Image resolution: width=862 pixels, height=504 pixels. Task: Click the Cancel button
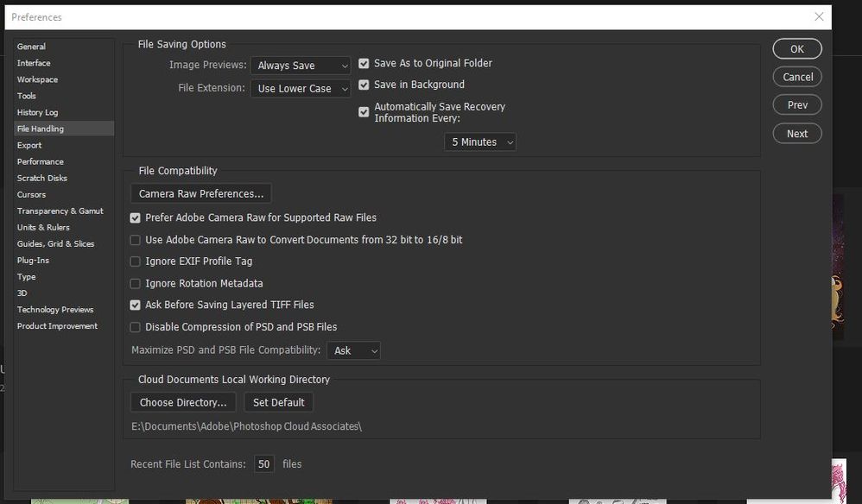797,77
